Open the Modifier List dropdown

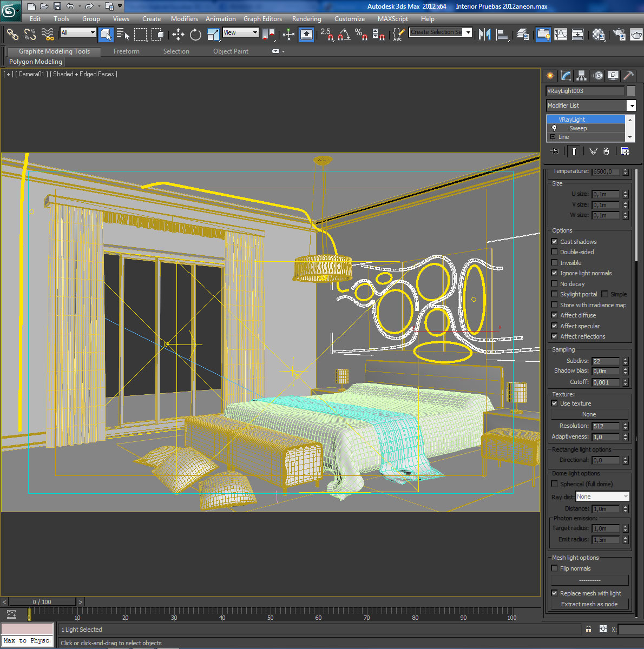click(631, 105)
